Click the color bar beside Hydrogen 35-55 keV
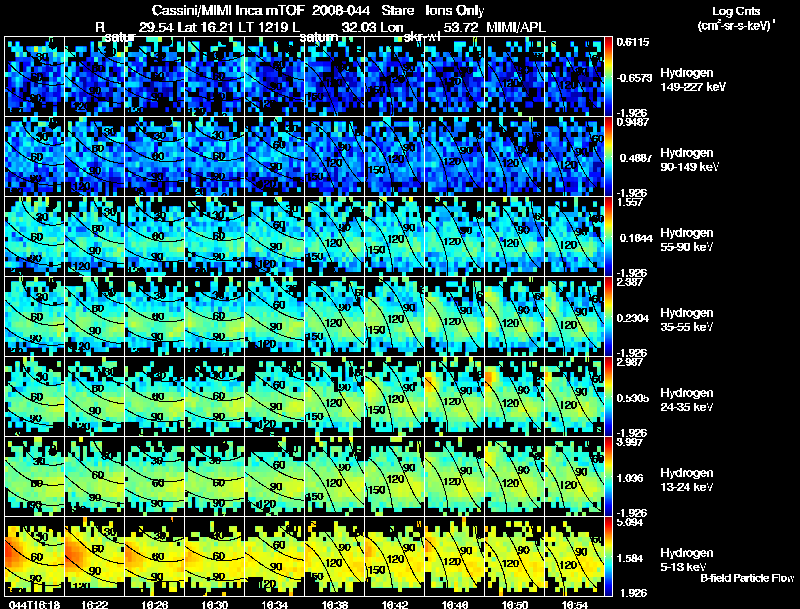Image resolution: width=800 pixels, height=609 pixels. pos(608,317)
